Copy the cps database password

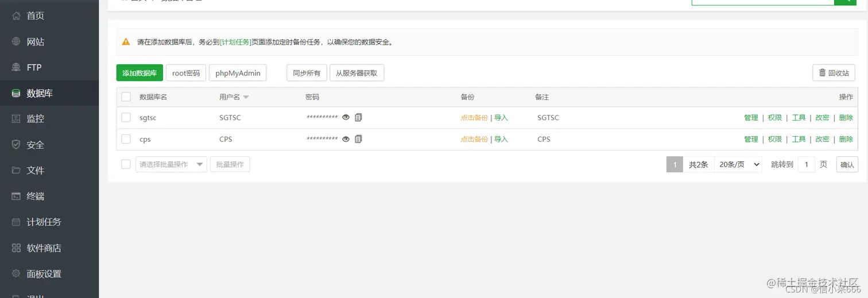pos(358,139)
